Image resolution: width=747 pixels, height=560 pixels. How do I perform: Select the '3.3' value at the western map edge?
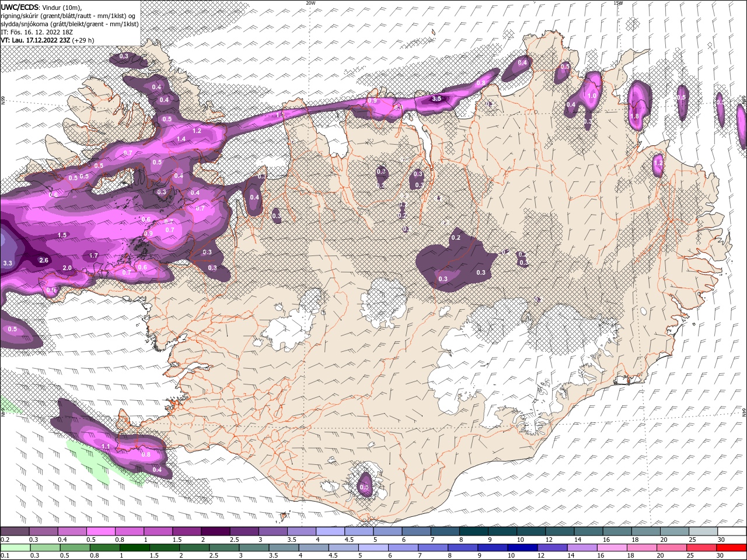[x=8, y=264]
